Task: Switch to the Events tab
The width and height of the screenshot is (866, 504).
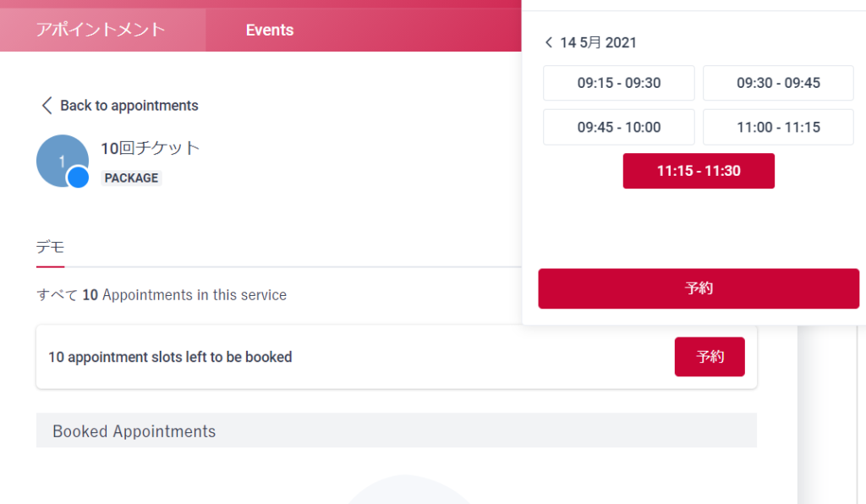Action: pyautogui.click(x=270, y=30)
